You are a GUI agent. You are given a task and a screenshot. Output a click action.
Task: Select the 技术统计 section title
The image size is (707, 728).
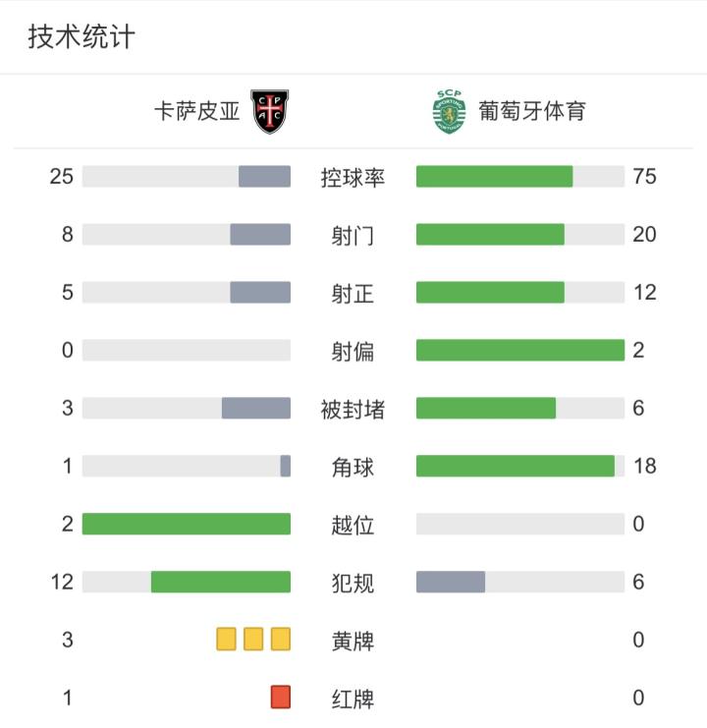coord(82,37)
